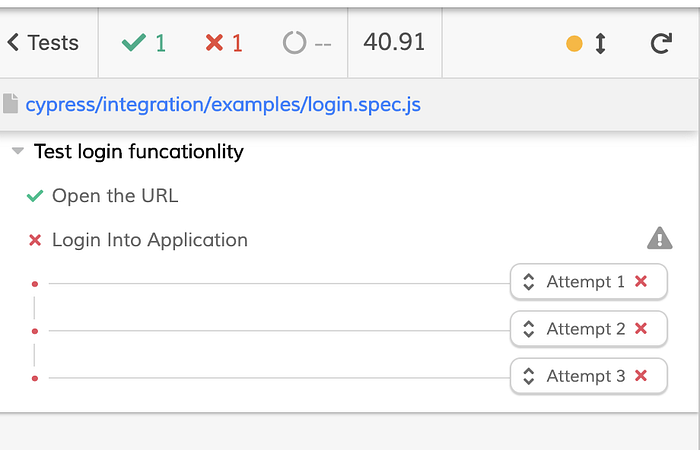
Task: Expand the Attempt 2 entry
Action: click(588, 329)
